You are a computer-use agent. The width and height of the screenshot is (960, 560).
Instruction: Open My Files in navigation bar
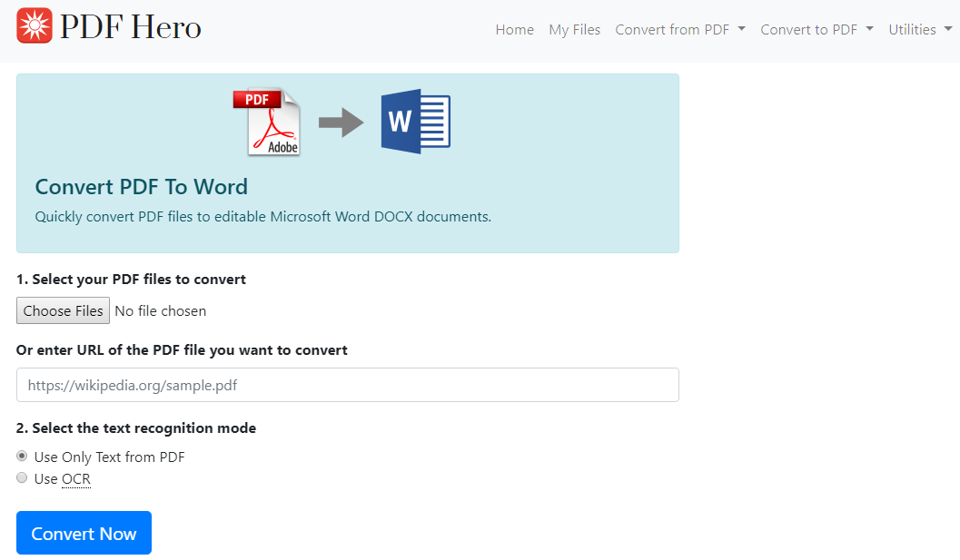[x=574, y=29]
